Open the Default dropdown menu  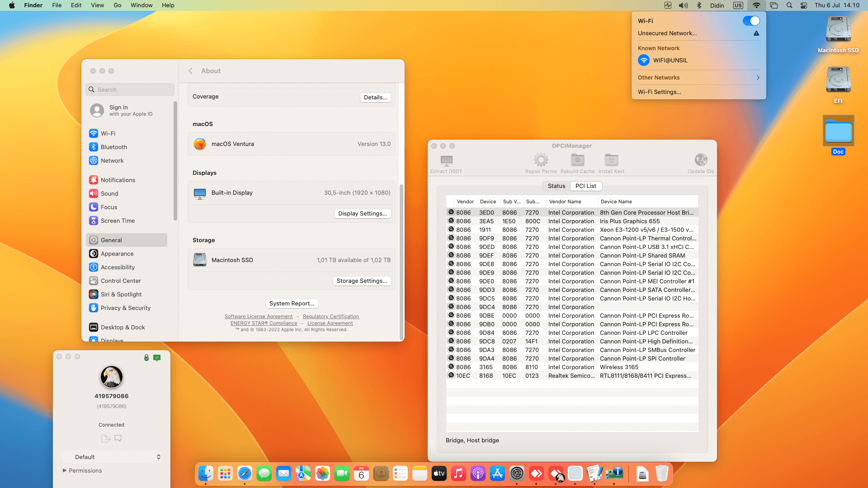point(112,457)
